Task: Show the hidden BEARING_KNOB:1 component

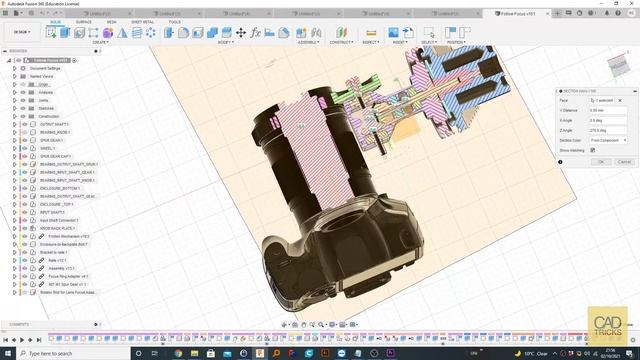Action: pyautogui.click(x=24, y=132)
